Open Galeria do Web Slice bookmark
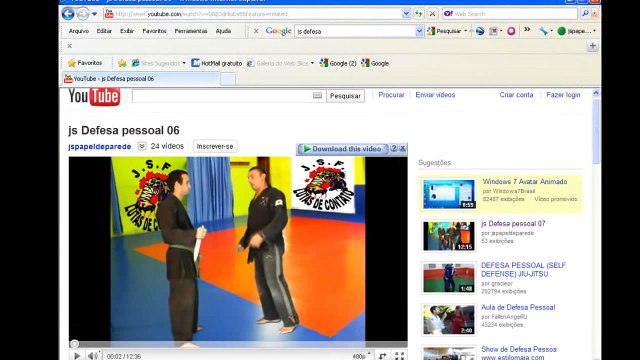 coord(280,63)
